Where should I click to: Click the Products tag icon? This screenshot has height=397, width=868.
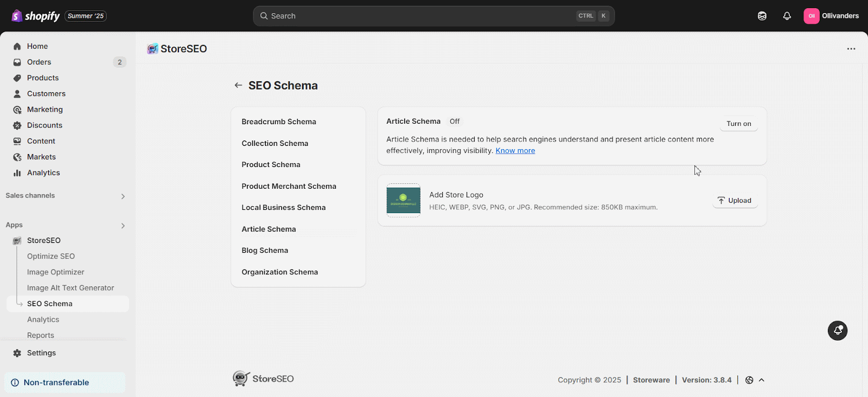coord(17,78)
